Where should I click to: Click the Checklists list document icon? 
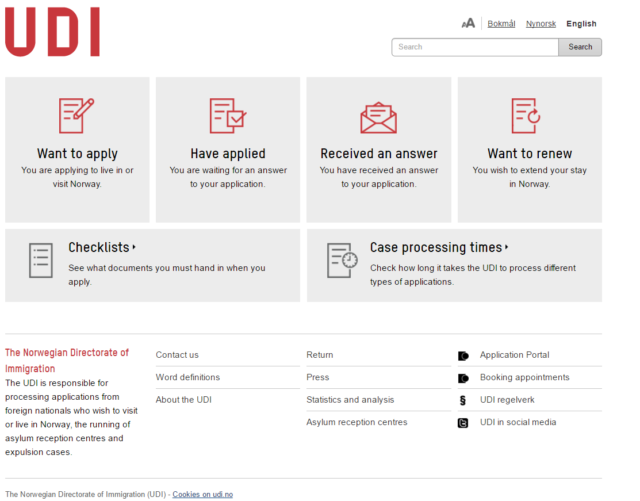coord(41,261)
